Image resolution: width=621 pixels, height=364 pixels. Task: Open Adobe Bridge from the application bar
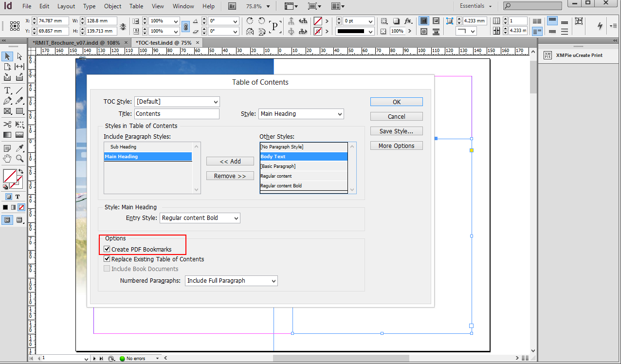tap(232, 6)
